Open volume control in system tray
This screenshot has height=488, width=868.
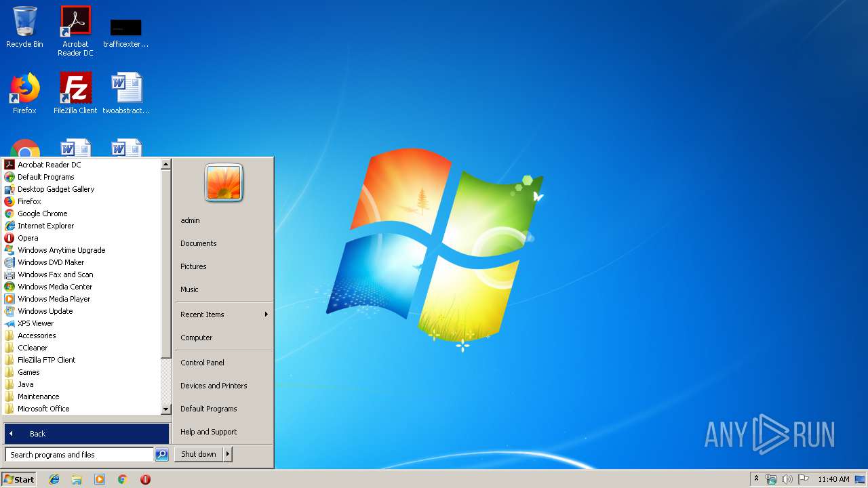(787, 479)
